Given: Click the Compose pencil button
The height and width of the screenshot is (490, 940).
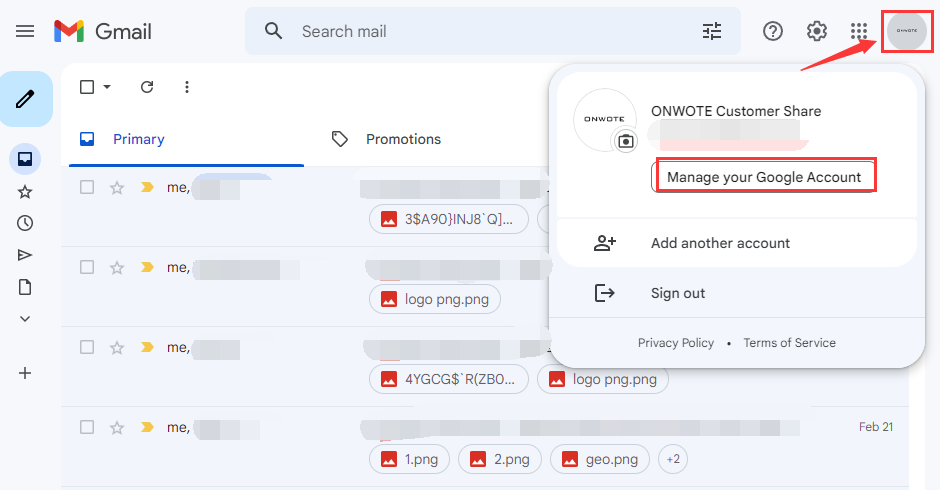Looking at the screenshot, I should pyautogui.click(x=26, y=99).
